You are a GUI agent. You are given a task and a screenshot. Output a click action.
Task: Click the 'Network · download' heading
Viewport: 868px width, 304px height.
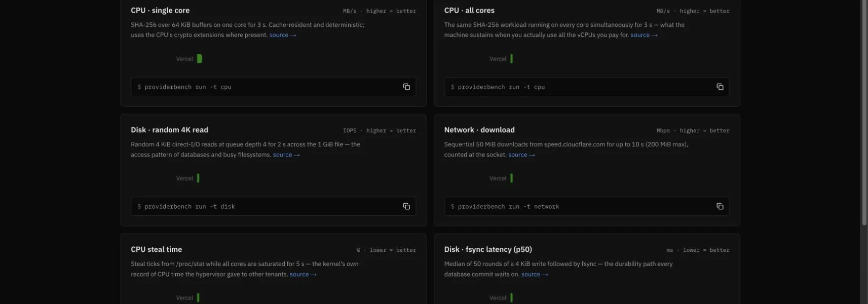coord(479,130)
